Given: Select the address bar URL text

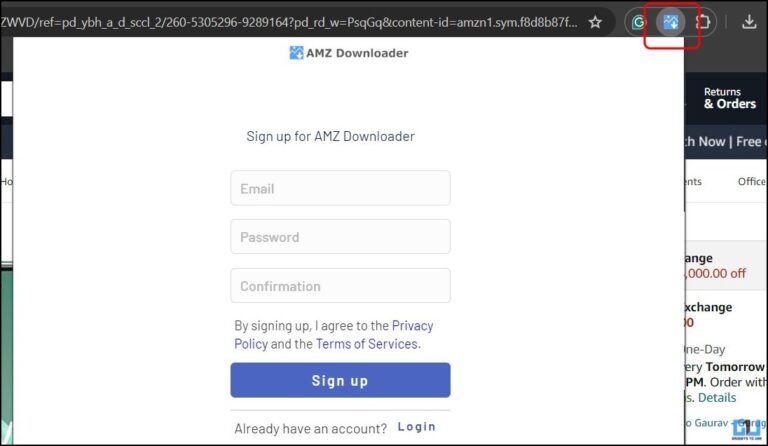Looking at the screenshot, I should (290, 21).
